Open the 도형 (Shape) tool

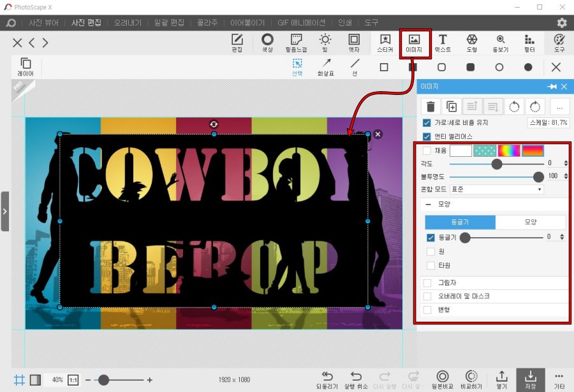click(472, 43)
